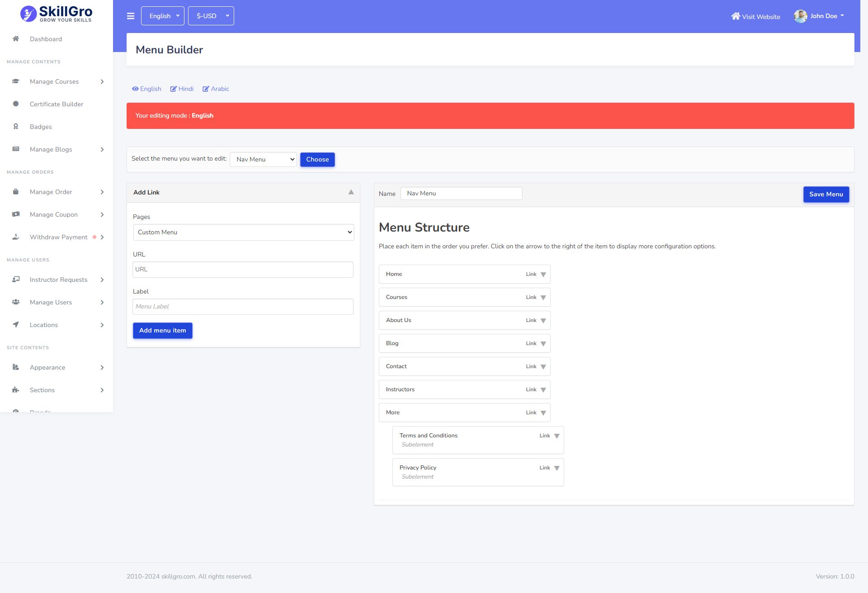Open Withdraw Payment in the sidebar

(58, 237)
